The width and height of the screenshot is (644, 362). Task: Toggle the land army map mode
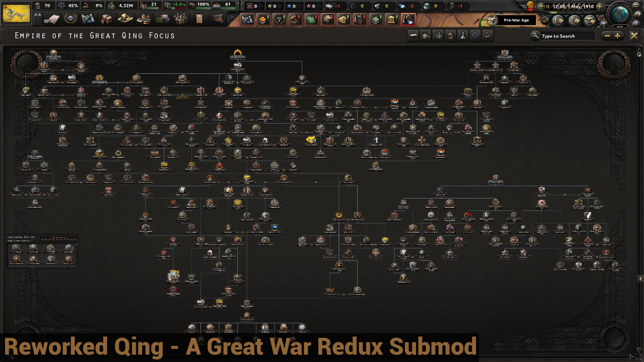[x=558, y=21]
